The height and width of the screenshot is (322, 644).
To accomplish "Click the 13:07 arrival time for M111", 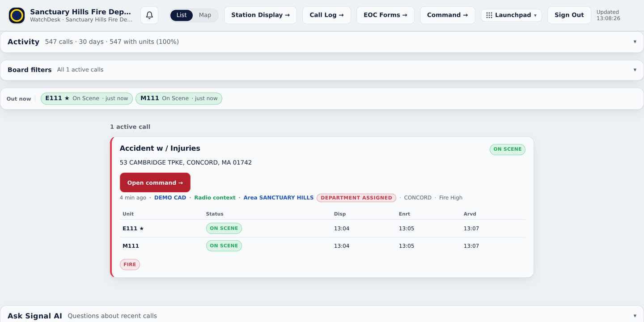I will click(471, 246).
